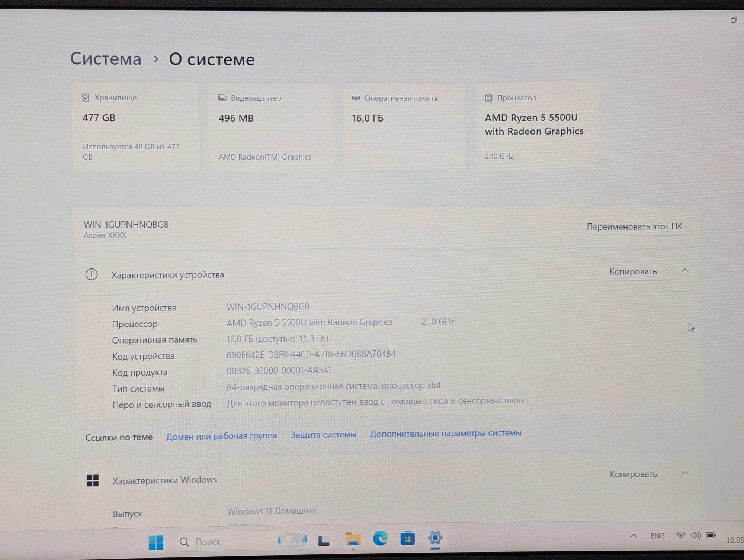Select device name value WIN-1GUPNHNQBG8 in specs
Viewport: 744px width, 560px height.
(x=268, y=307)
